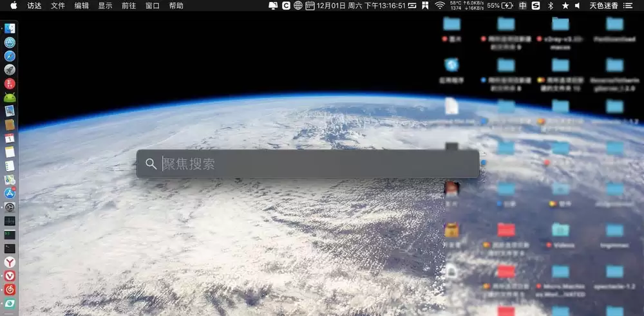
Task: Open Calendar from the Dock
Action: 10,138
